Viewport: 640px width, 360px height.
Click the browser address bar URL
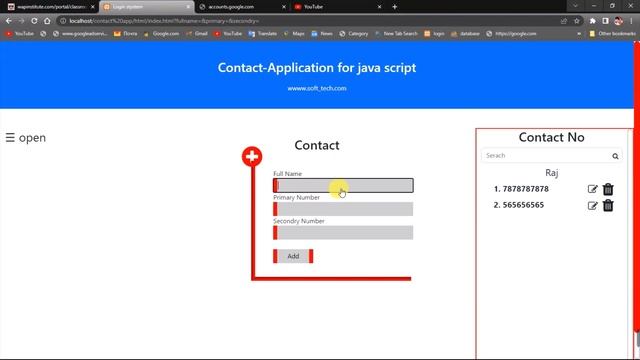pyautogui.click(x=163, y=21)
